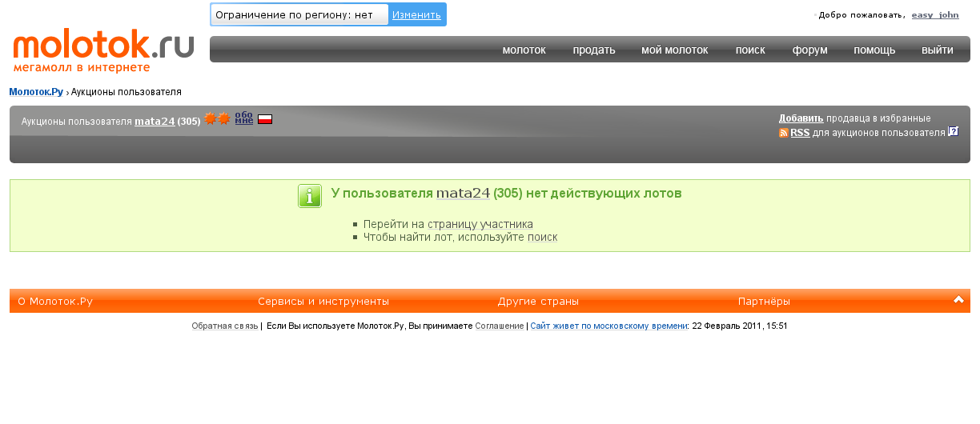Click 'Добавить' seller to favorites link
The height and width of the screenshot is (424, 980).
[801, 118]
